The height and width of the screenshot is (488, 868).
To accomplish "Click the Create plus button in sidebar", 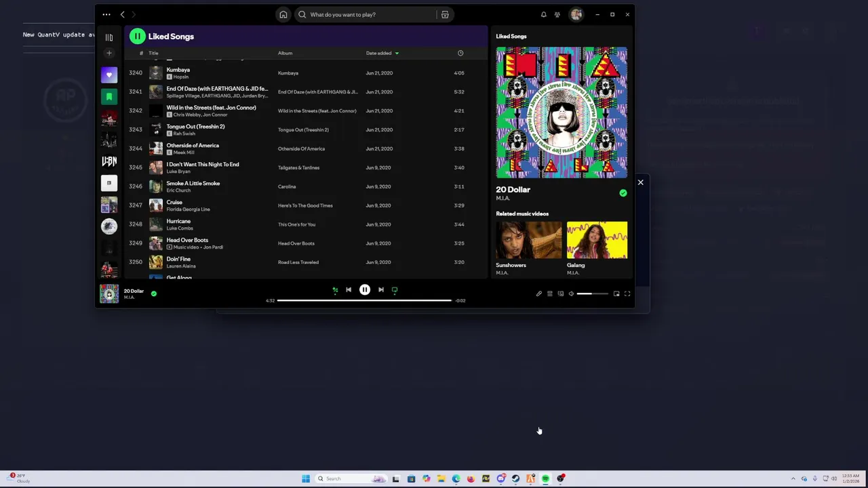I will 109,53.
